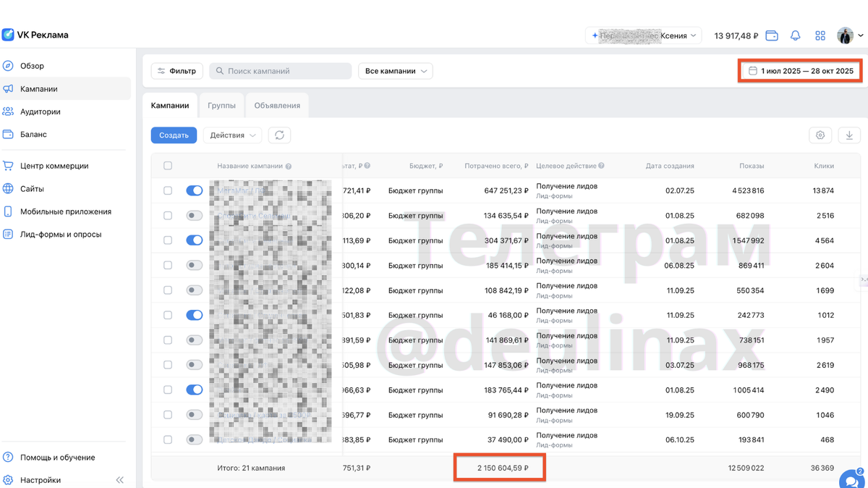This screenshot has height=488, width=868.
Task: Sort by Клики column header
Action: 824,166
